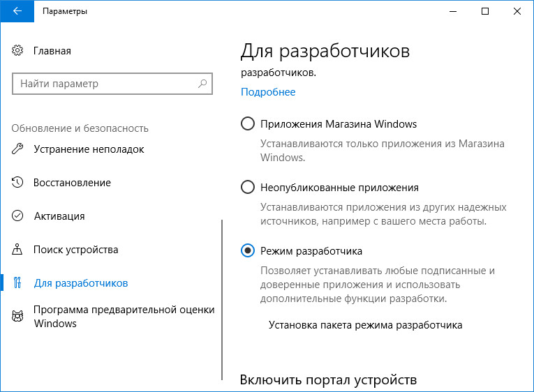
Task: Click the Home gear icon
Action: tap(17, 51)
